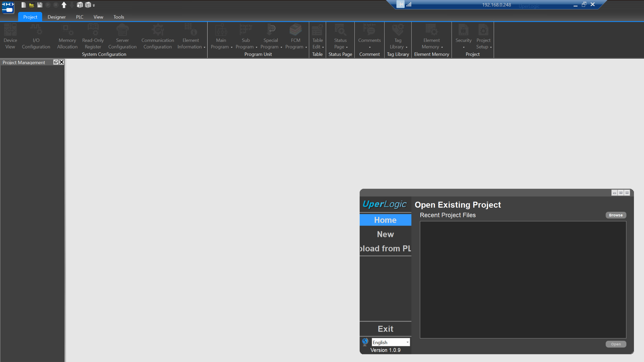This screenshot has width=644, height=362.
Task: Expand the quick access toolbar customize arrow
Action: [x=94, y=5]
